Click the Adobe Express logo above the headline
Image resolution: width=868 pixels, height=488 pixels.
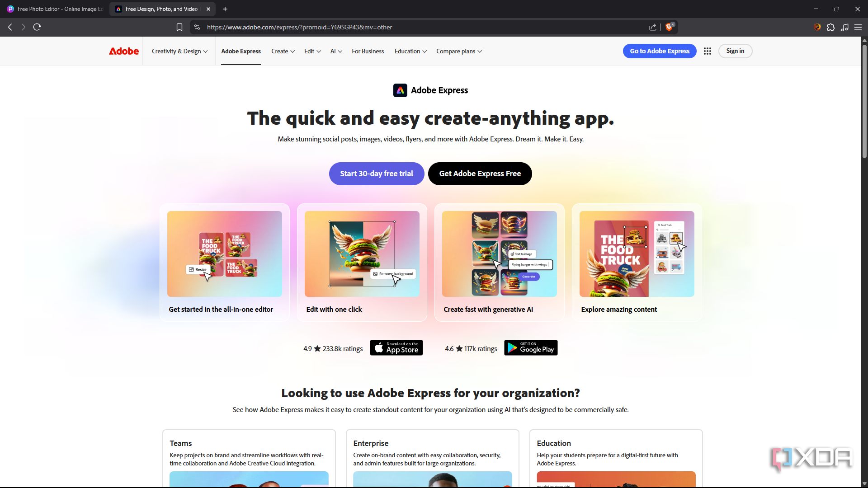pyautogui.click(x=430, y=90)
